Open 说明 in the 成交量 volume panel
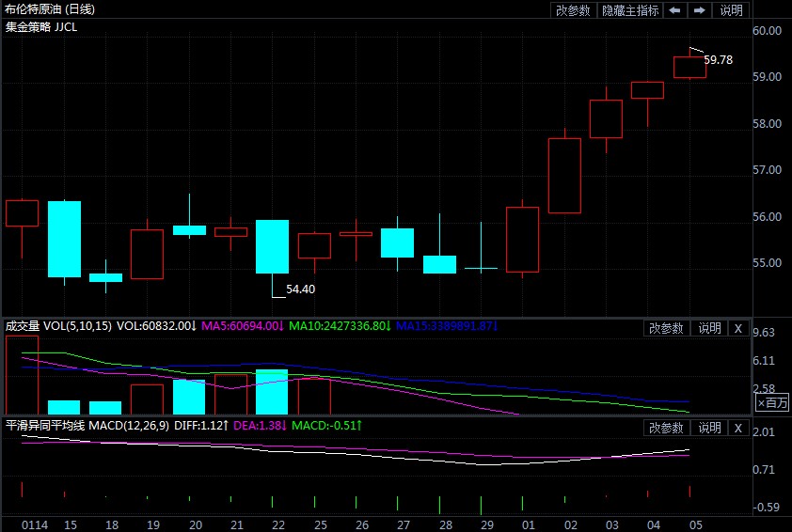This screenshot has height=532, width=792. pos(709,328)
